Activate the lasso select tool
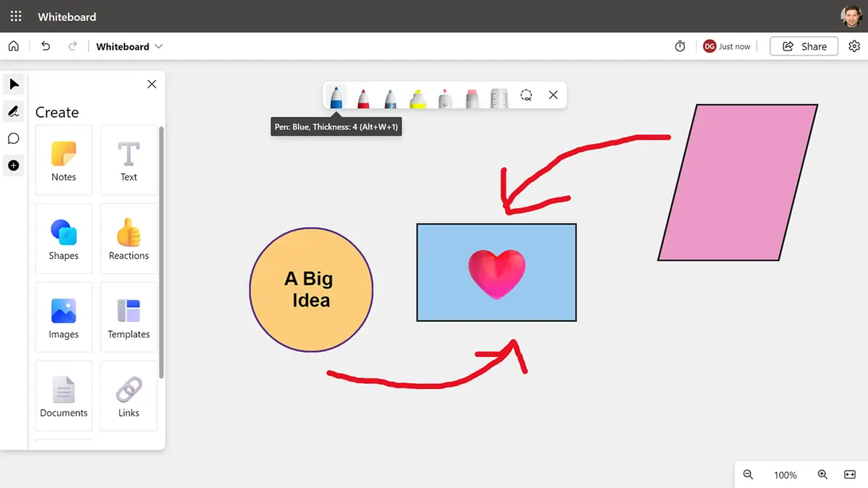Screen dimensions: 868x488 pos(527,95)
